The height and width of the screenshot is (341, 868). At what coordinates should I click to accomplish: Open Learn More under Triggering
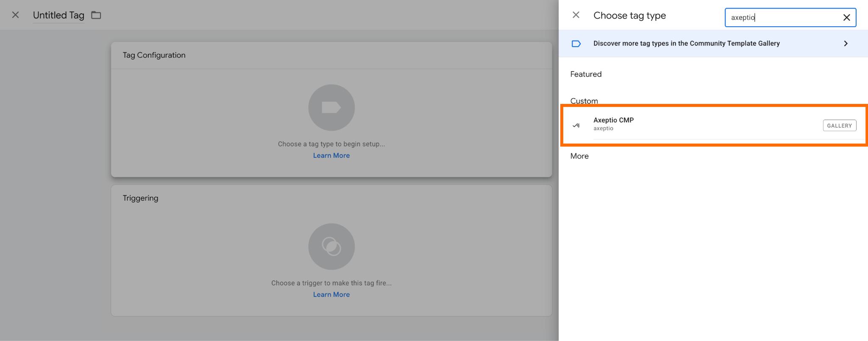tap(331, 295)
